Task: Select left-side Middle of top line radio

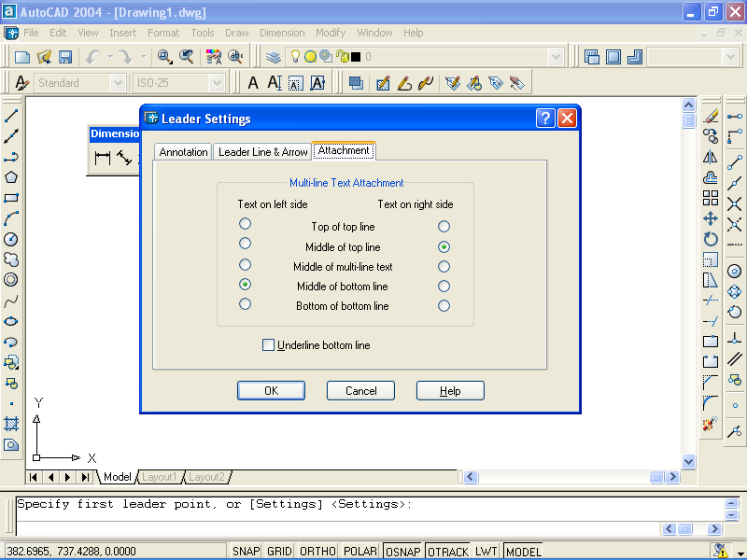Action: [x=245, y=244]
